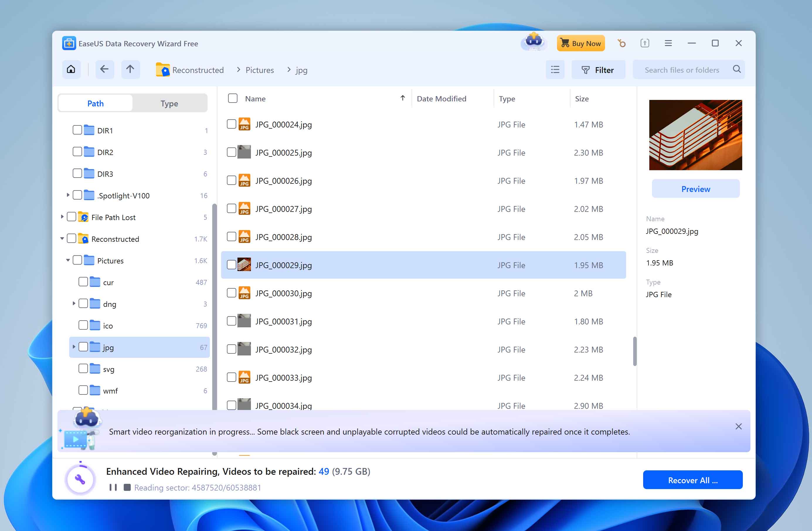Image resolution: width=812 pixels, height=531 pixels.
Task: Check the wmf folder checkbox
Action: [83, 390]
